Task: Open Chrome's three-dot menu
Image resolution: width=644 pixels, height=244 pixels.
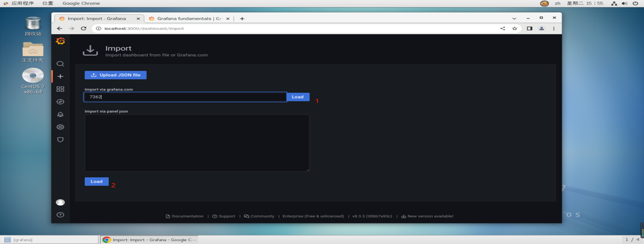Action: 554,29
